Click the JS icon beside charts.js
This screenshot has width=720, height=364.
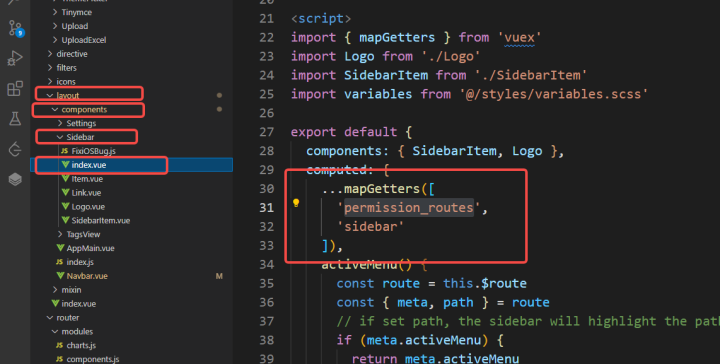pos(60,345)
